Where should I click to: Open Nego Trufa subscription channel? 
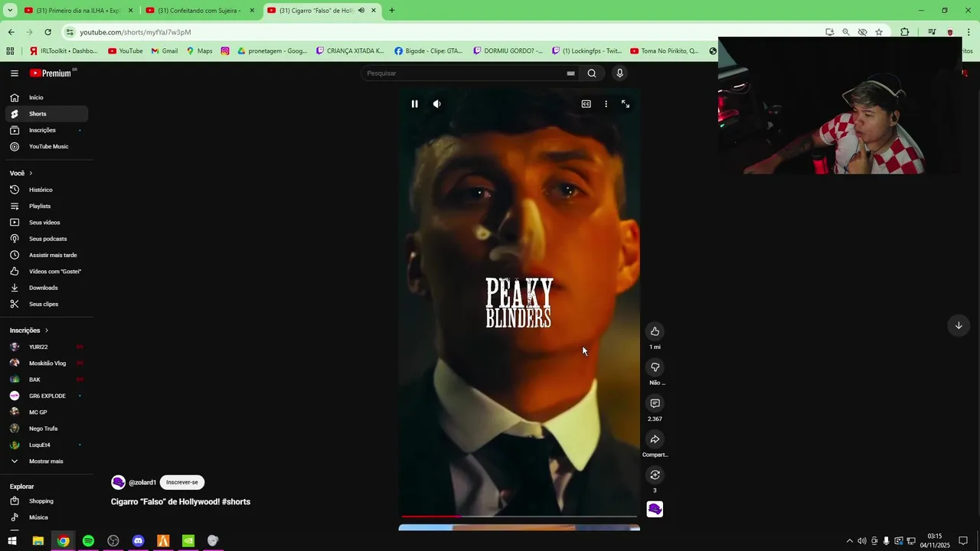pyautogui.click(x=46, y=429)
